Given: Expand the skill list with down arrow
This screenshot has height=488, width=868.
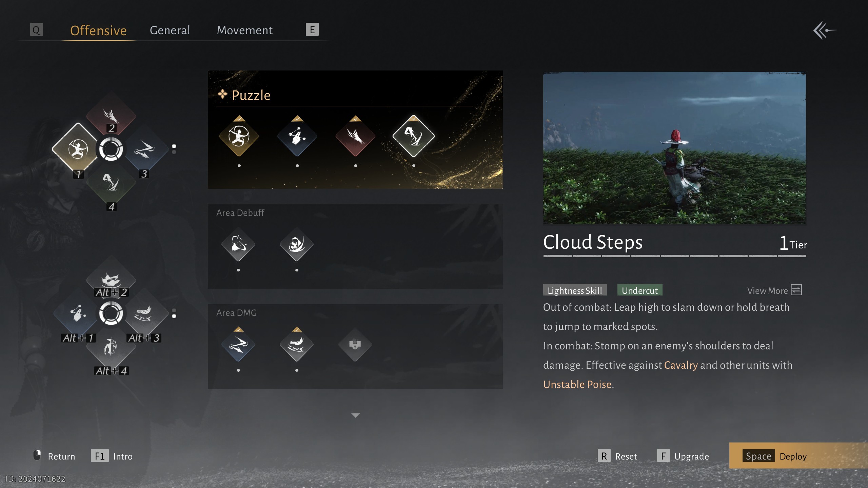Looking at the screenshot, I should point(355,415).
